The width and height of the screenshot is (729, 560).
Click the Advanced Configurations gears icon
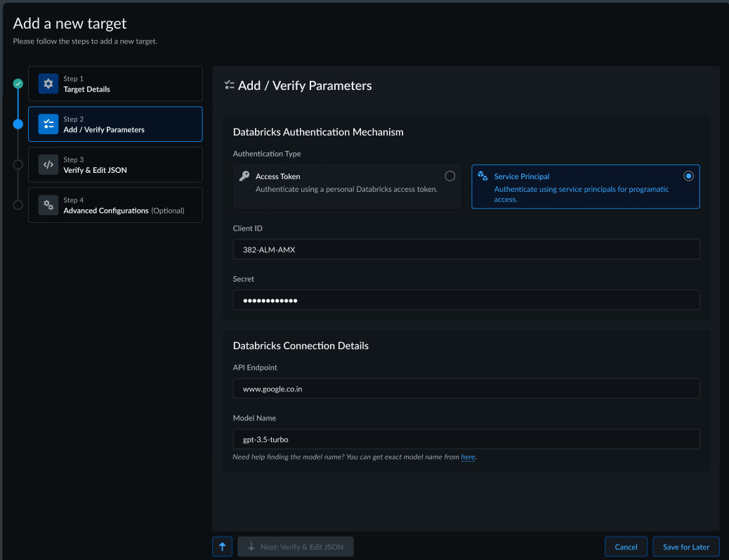[48, 205]
